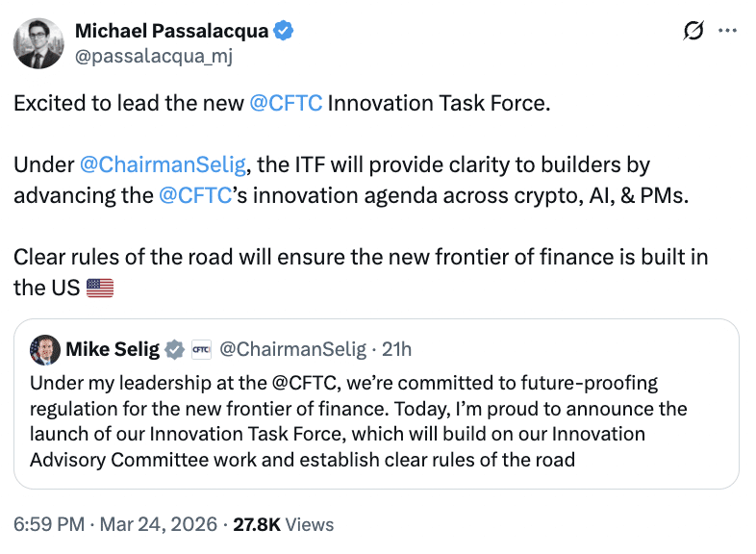Click the Mar 24, 2026 date

[161, 524]
